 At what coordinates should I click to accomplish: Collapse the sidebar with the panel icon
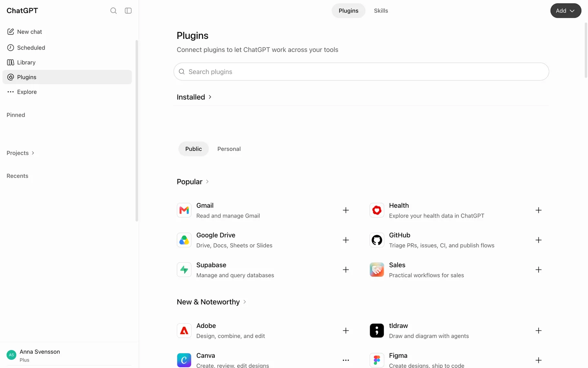pos(128,11)
